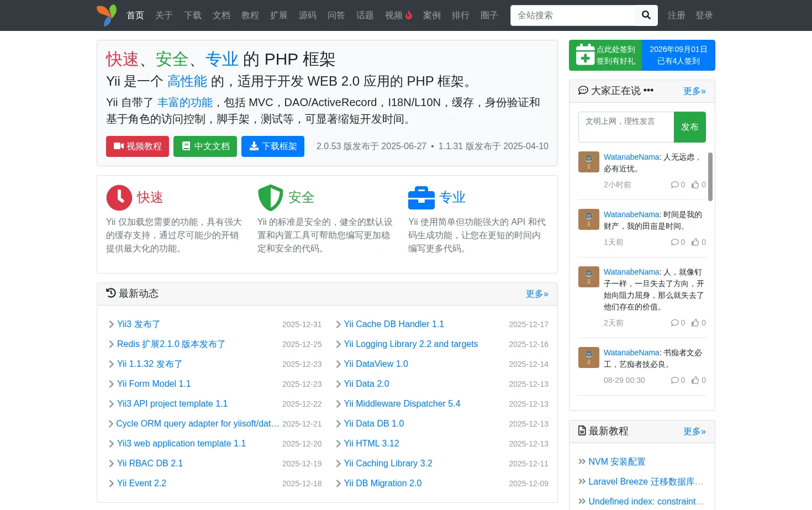This screenshot has width=812, height=510.
Task: Click the blue briefcase 专业 icon
Action: click(421, 198)
